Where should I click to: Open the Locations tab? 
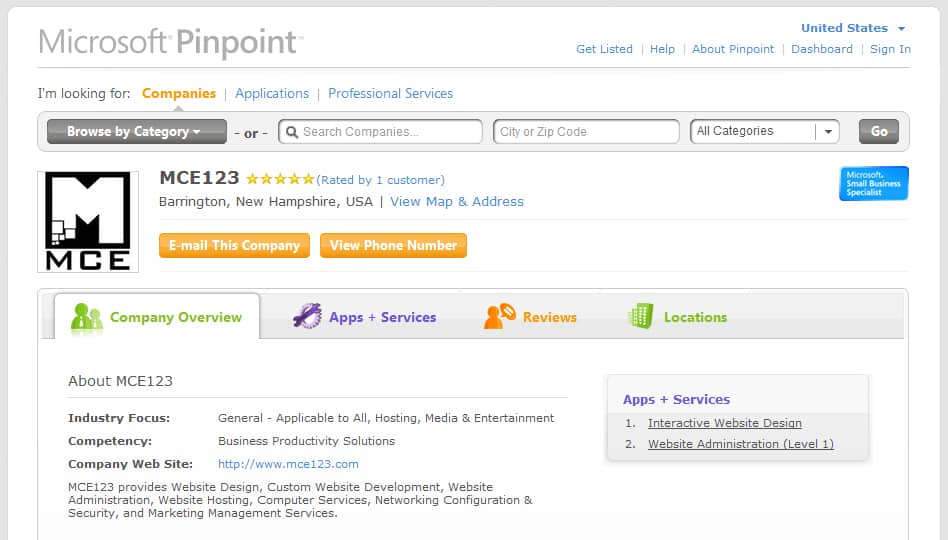click(678, 317)
